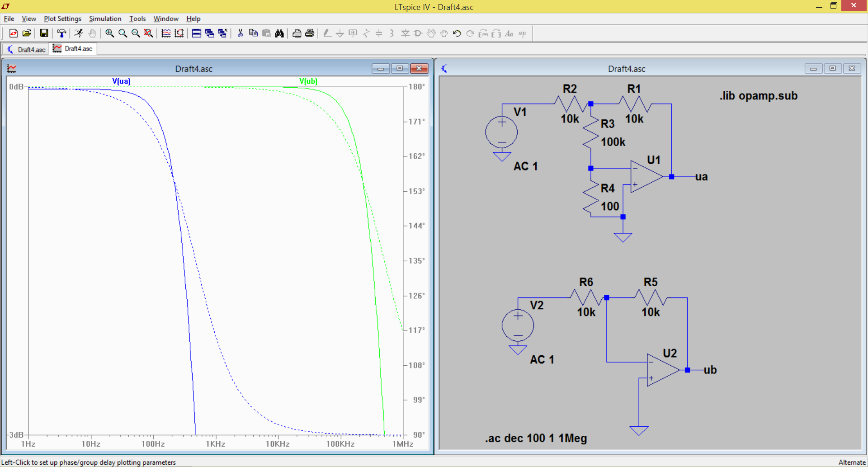Click the Print icon in toolbar
The width and height of the screenshot is (868, 467).
tap(310, 33)
